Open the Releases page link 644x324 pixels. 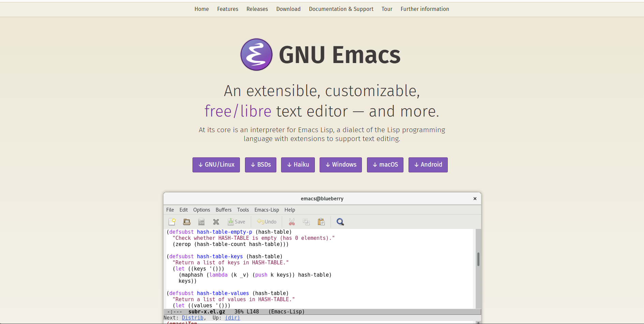pyautogui.click(x=257, y=9)
